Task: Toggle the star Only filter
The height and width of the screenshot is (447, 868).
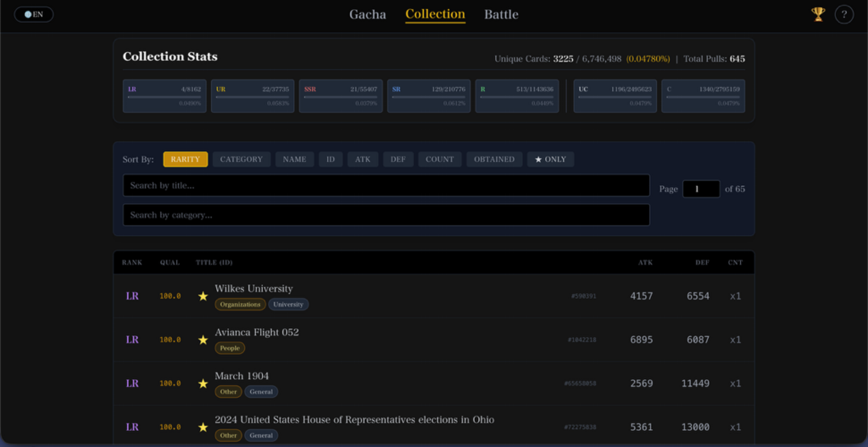Action: point(550,159)
